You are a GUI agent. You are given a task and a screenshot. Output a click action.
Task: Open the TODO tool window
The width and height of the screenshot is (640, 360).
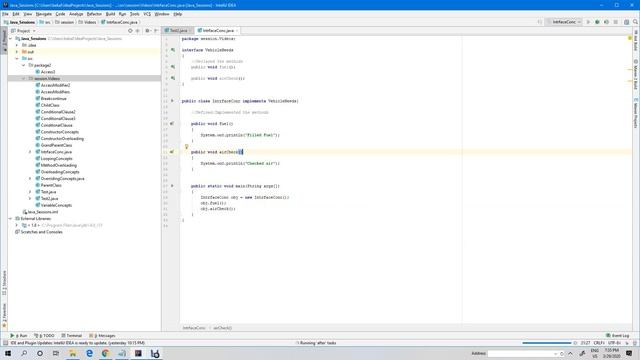(44, 336)
